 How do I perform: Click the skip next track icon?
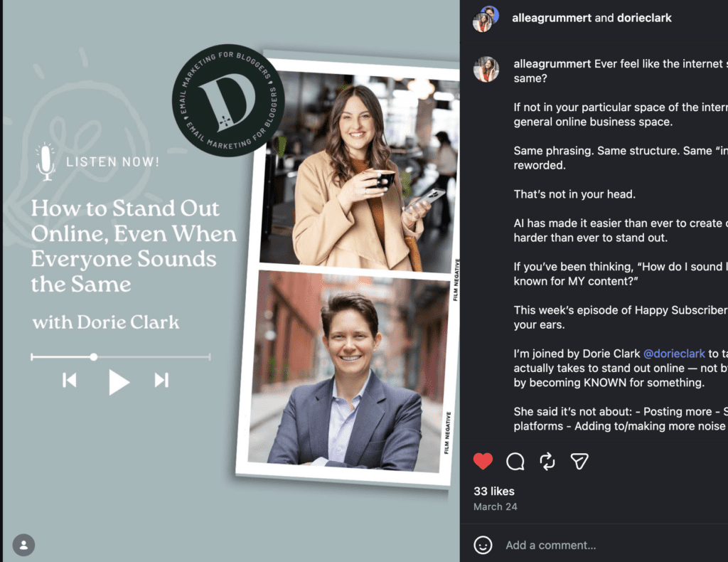pos(161,381)
